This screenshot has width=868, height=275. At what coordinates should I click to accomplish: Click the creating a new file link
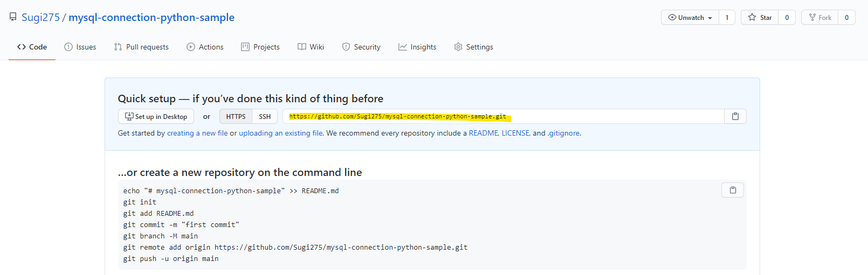(x=197, y=133)
